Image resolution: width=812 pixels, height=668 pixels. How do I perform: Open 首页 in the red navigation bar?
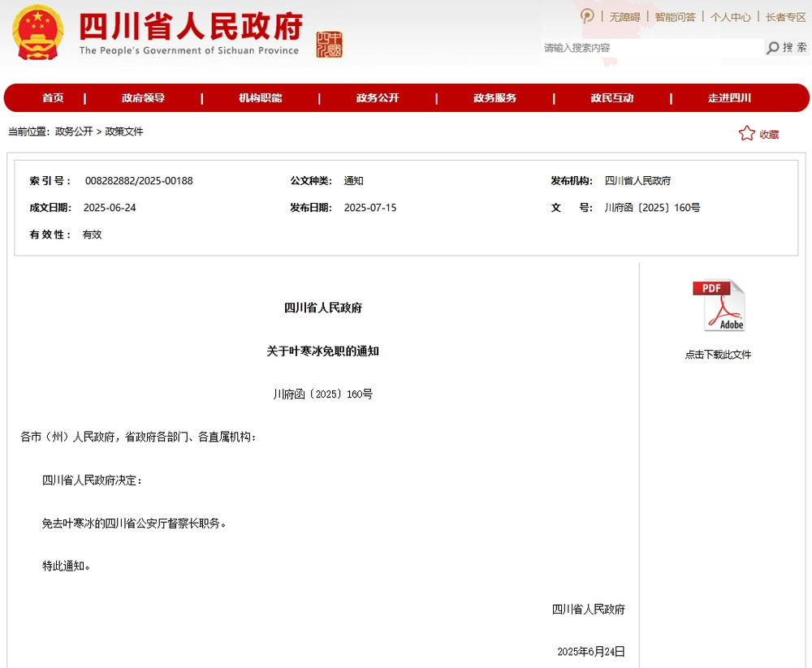pos(53,98)
